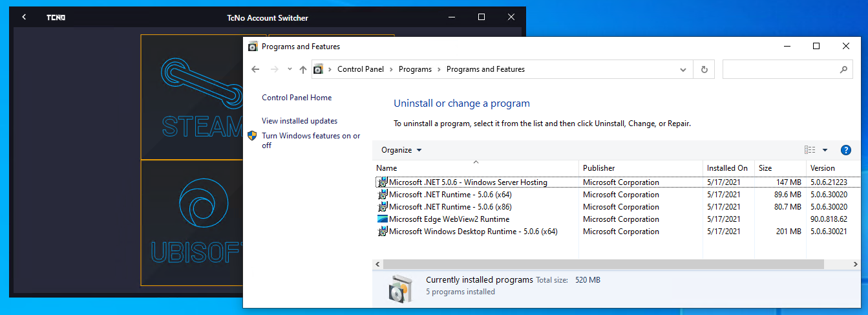Select the Ubisoft platform tile
The width and height of the screenshot is (868, 315).
point(191,223)
